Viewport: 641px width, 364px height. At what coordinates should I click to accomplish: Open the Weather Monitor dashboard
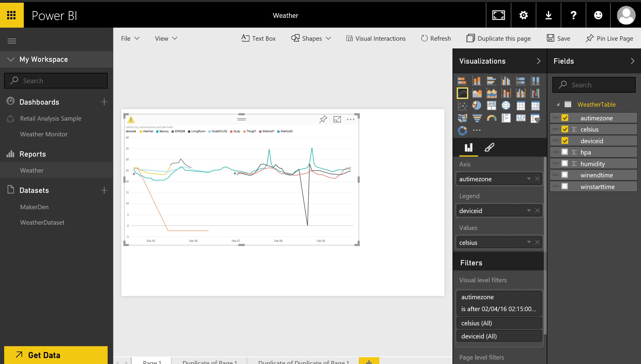pos(44,134)
